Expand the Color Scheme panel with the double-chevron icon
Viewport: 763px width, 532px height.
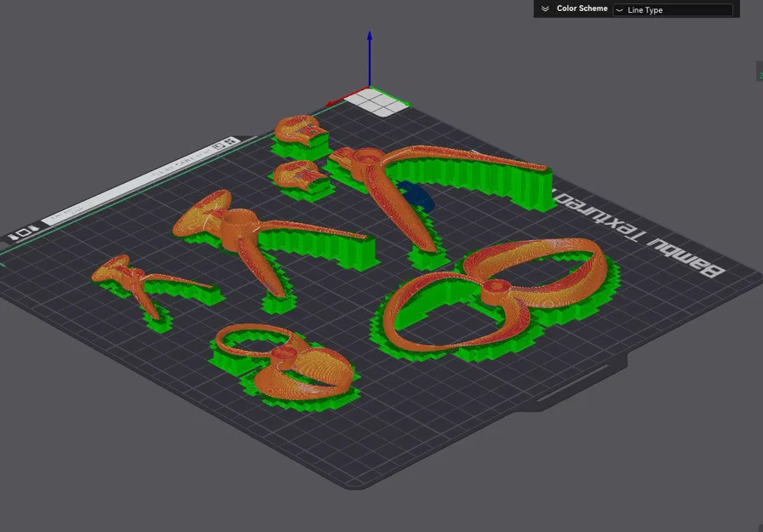coord(545,9)
